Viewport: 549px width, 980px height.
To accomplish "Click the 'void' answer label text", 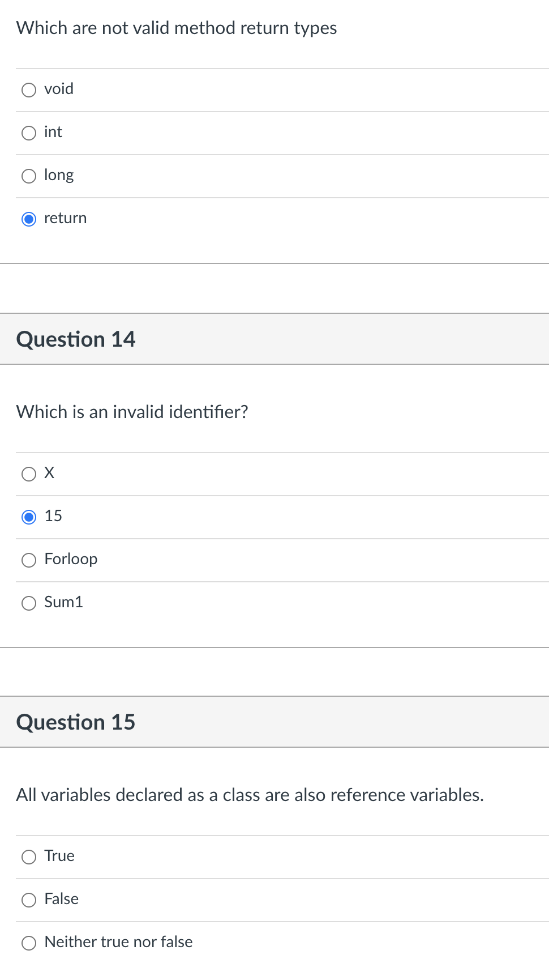I will (59, 89).
